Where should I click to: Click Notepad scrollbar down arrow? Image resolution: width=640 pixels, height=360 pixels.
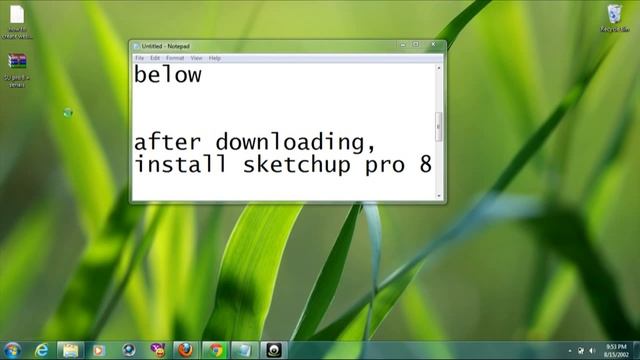click(439, 196)
